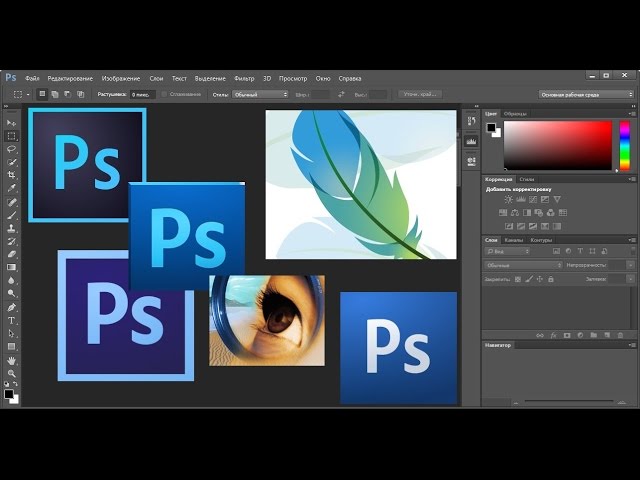Select the Rectangle shape tool
The height and width of the screenshot is (480, 640).
[11, 347]
